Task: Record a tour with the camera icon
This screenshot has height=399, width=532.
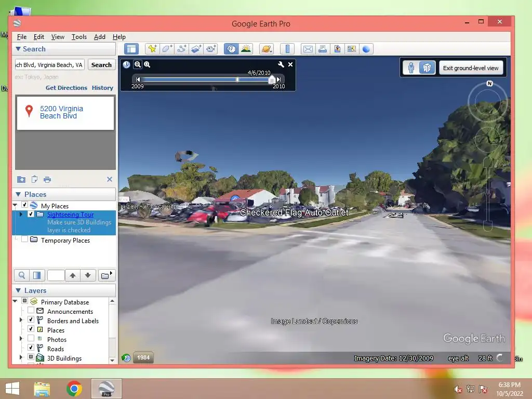Action: (211, 49)
